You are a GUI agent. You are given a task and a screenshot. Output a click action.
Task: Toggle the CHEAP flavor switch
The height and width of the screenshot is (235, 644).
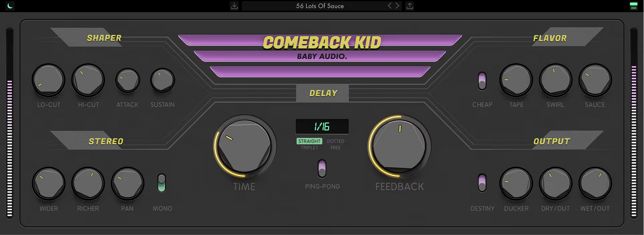tap(482, 81)
